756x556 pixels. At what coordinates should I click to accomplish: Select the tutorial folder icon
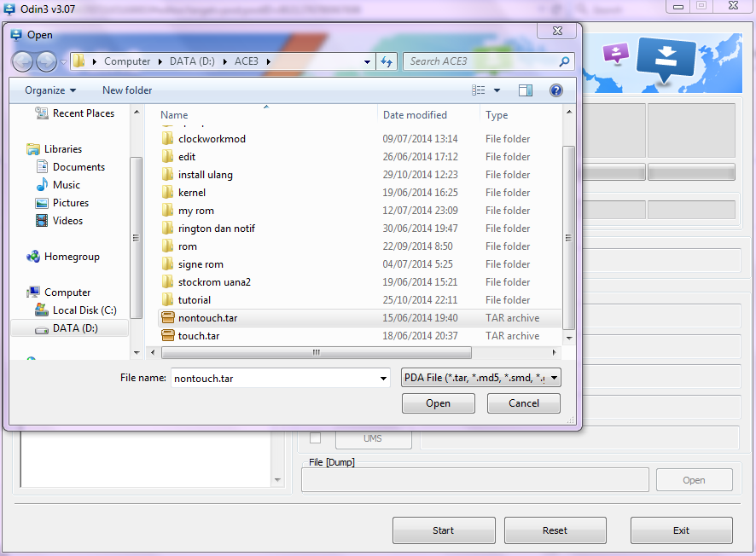(167, 299)
